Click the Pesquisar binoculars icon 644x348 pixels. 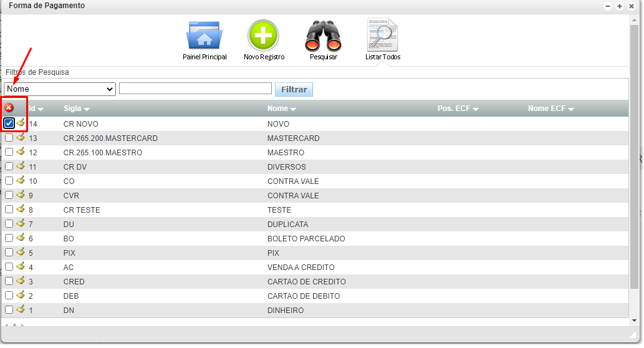323,36
